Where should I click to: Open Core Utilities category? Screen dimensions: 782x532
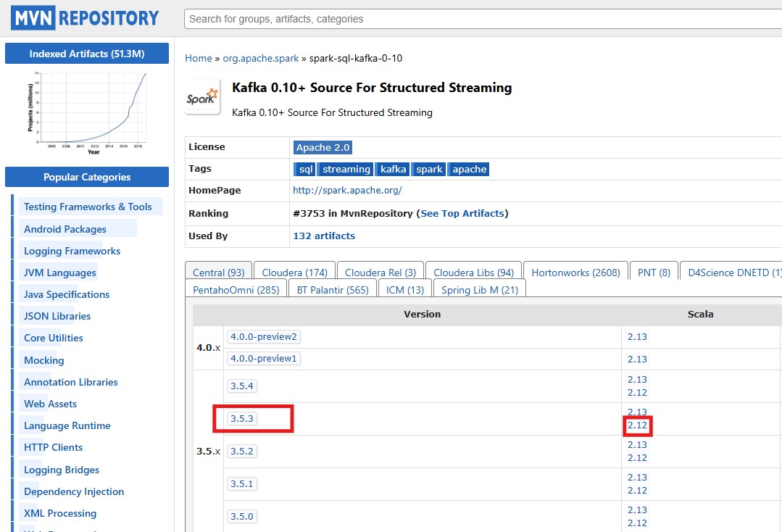click(54, 338)
